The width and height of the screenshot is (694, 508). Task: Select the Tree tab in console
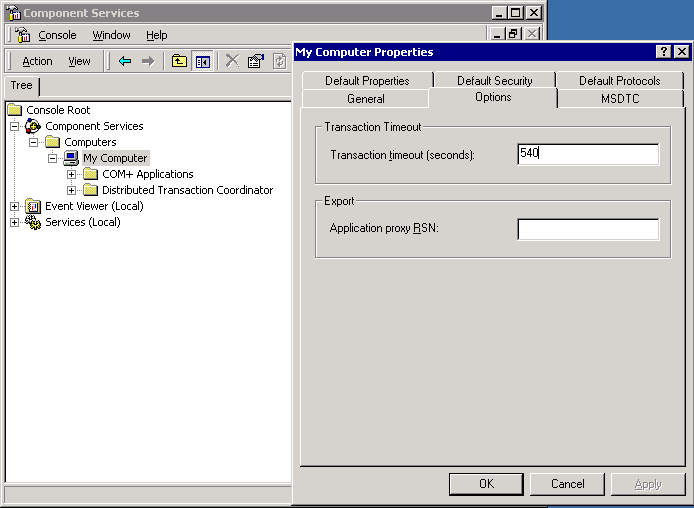pos(21,85)
